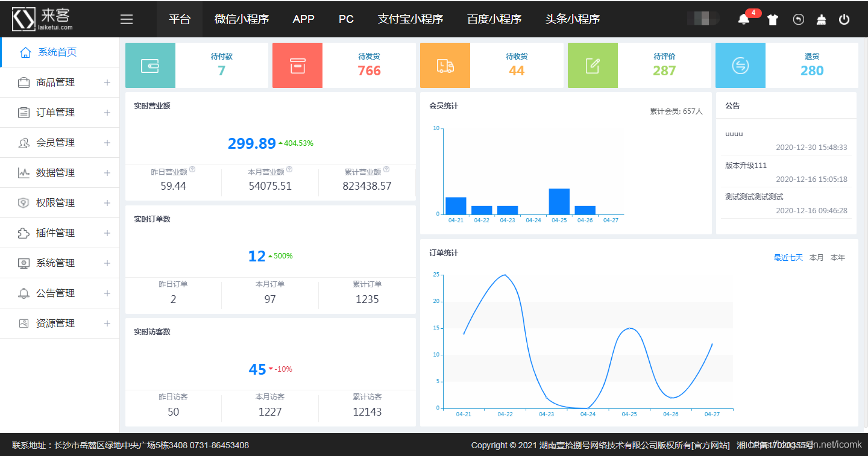Expand 订单管理 with its plus sign
The width and height of the screenshot is (868, 456).
(107, 113)
